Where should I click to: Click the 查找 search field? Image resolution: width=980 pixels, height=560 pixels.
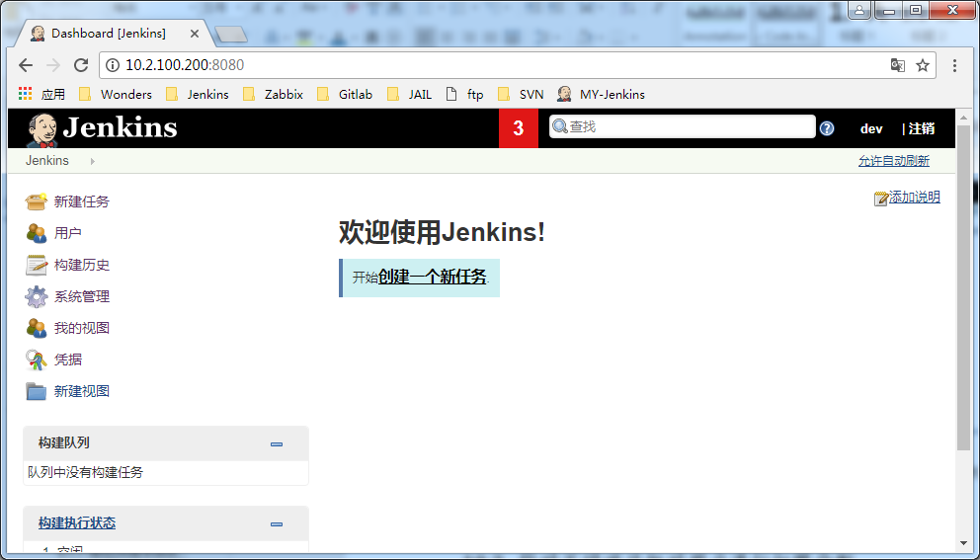683,126
